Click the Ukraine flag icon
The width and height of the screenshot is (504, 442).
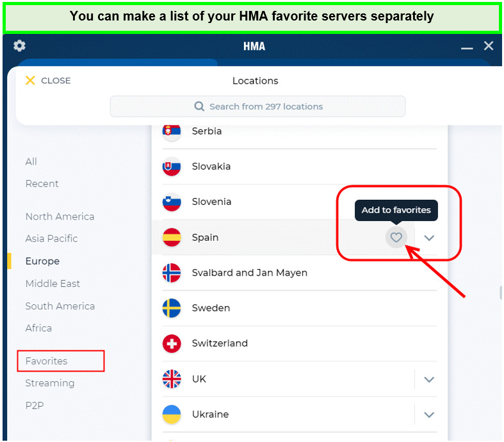tap(172, 414)
